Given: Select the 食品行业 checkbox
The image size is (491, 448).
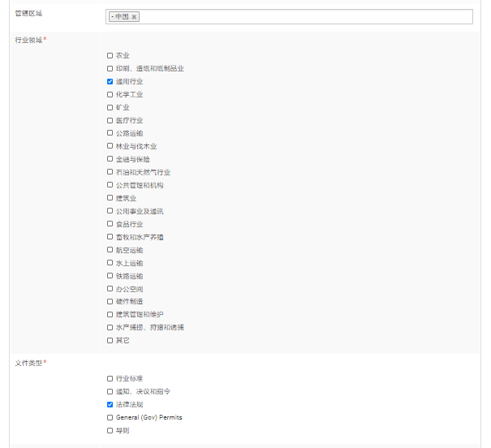Looking at the screenshot, I should click(110, 224).
